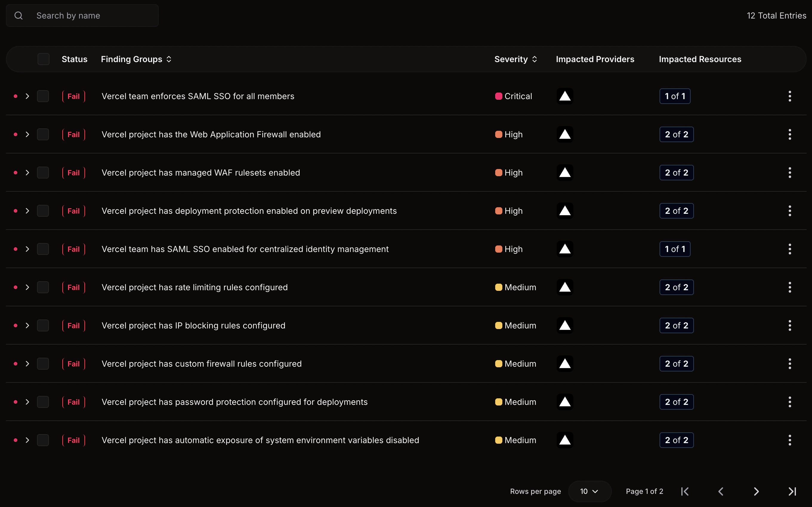812x507 pixels.
Task: Click Vercel provider icon in centralized identity management row
Action: (x=565, y=249)
